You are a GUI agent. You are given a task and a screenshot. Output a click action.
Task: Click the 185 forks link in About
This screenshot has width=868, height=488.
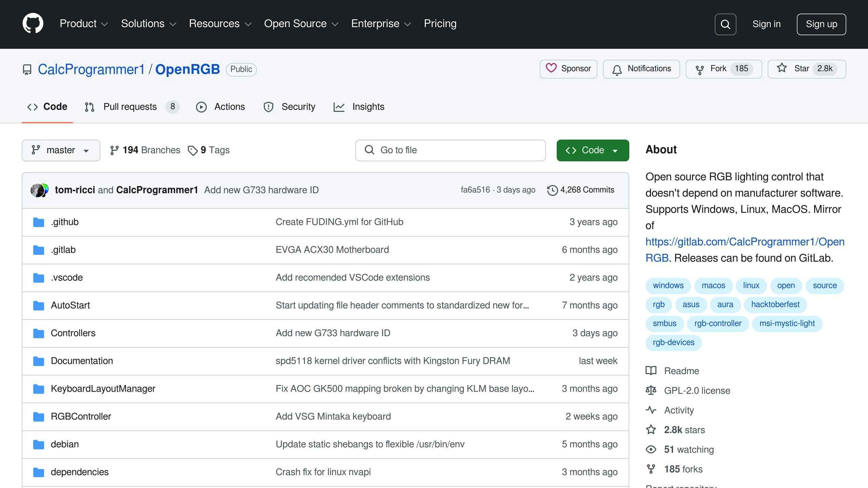[683, 469]
